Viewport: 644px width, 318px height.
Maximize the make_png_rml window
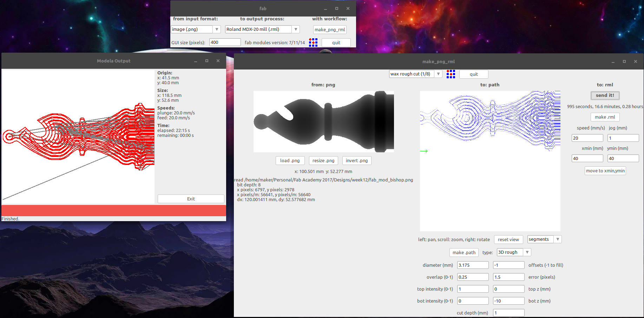(x=624, y=62)
